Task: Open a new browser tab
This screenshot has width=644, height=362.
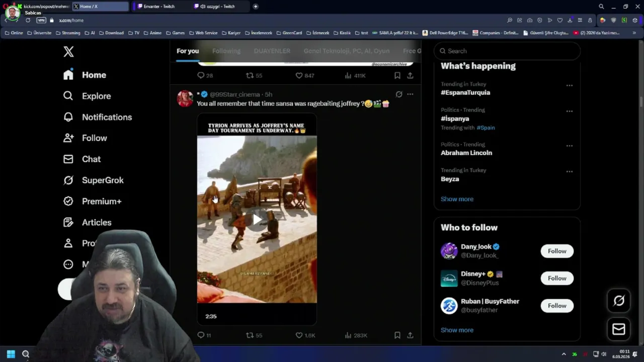Action: (x=256, y=7)
